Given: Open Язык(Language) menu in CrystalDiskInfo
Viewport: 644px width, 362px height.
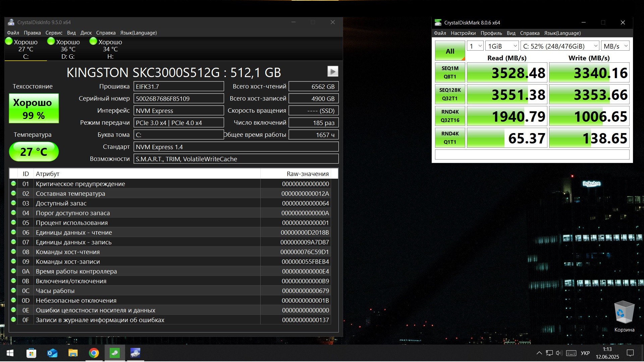Looking at the screenshot, I should (139, 33).
